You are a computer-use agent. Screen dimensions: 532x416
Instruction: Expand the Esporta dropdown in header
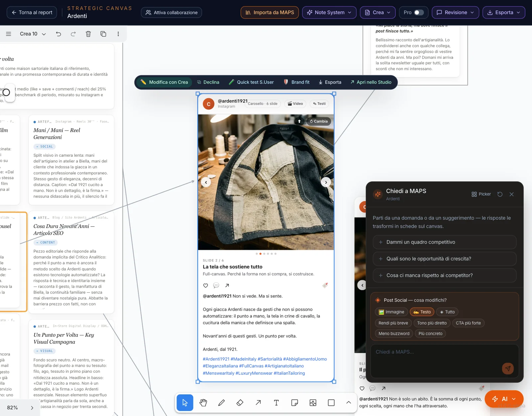point(504,12)
